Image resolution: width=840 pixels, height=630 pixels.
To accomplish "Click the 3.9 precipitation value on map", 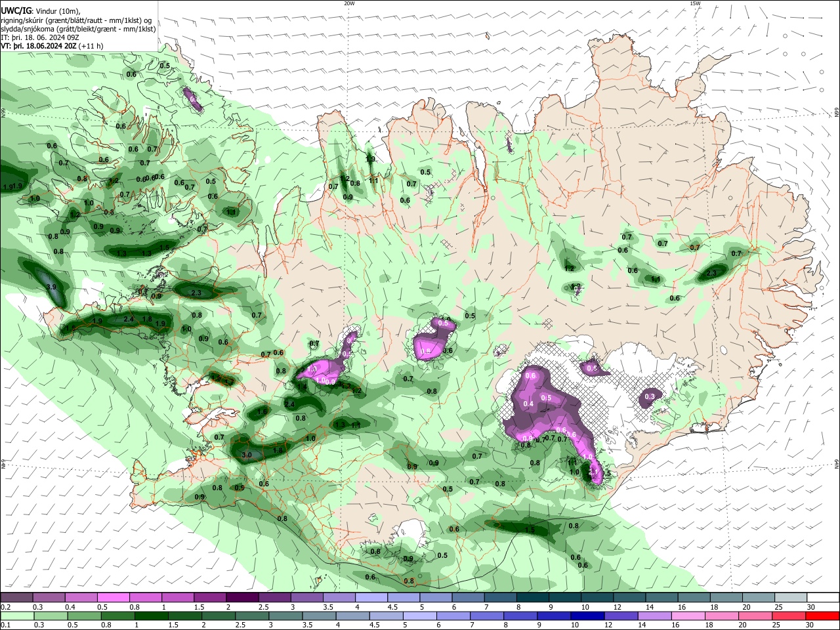I will pos(51,287).
